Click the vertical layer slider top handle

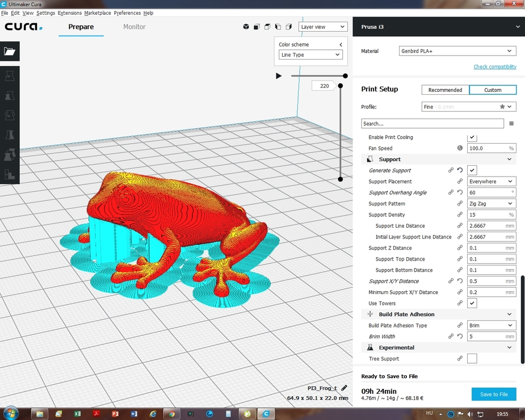[341, 86]
